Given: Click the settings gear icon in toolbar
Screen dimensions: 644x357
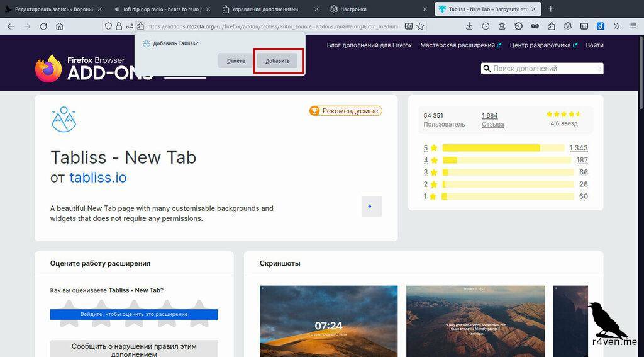Looking at the screenshot, I should 568,26.
